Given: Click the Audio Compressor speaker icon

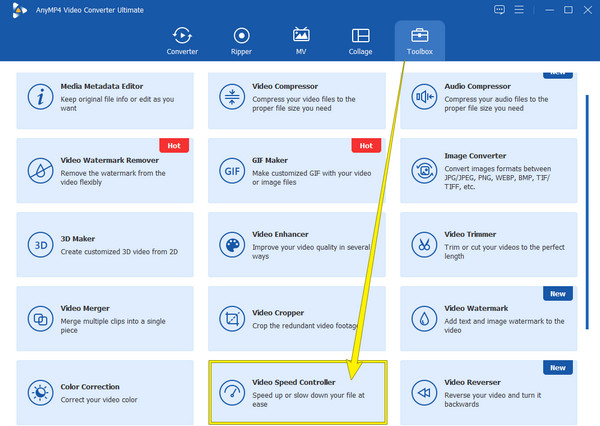Looking at the screenshot, I should [x=424, y=97].
